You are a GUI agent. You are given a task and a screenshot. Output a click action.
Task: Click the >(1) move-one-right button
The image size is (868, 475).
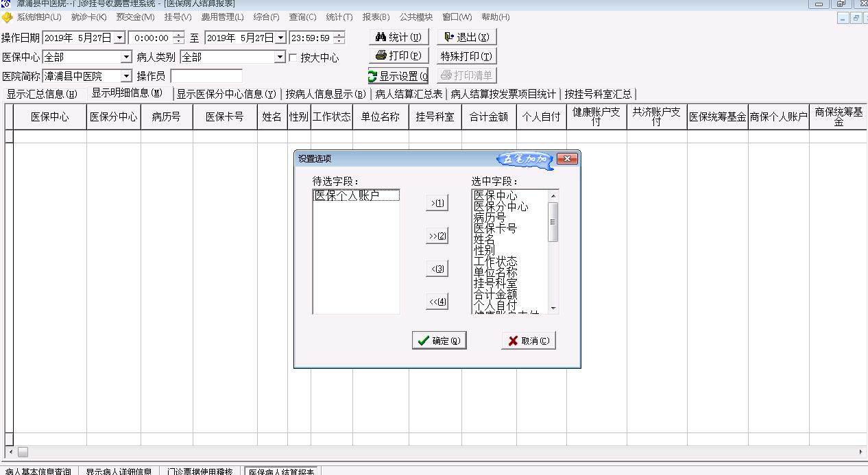pos(437,203)
